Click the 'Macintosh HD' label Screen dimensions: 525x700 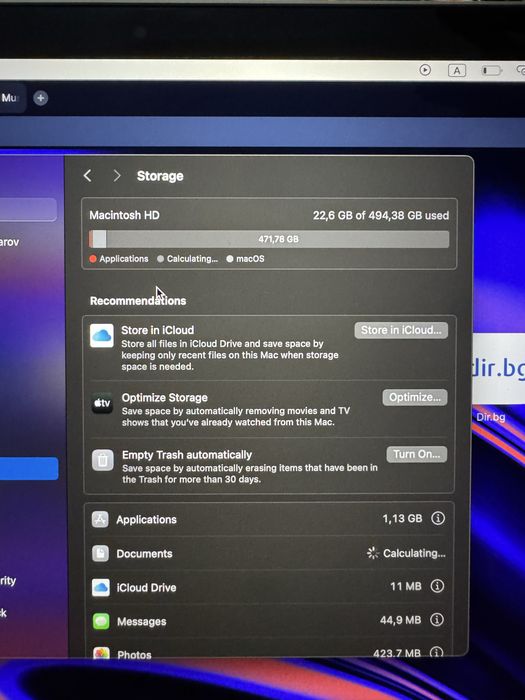pyautogui.click(x=125, y=215)
